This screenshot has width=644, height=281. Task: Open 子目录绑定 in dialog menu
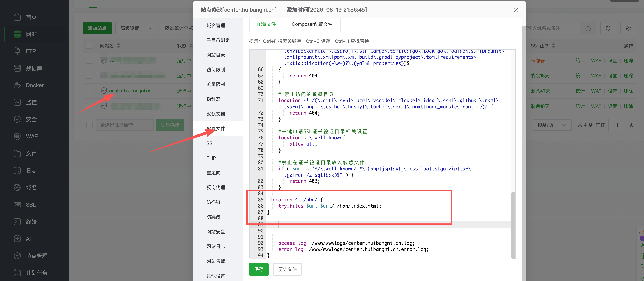[218, 40]
